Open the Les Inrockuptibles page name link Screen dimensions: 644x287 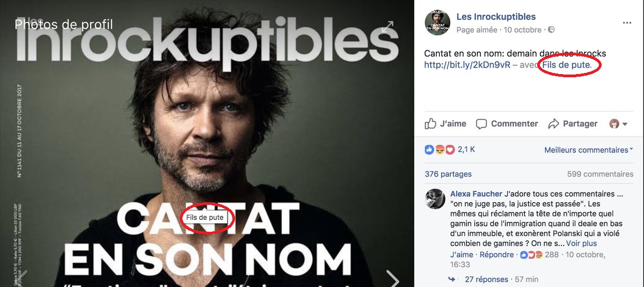coord(496,17)
